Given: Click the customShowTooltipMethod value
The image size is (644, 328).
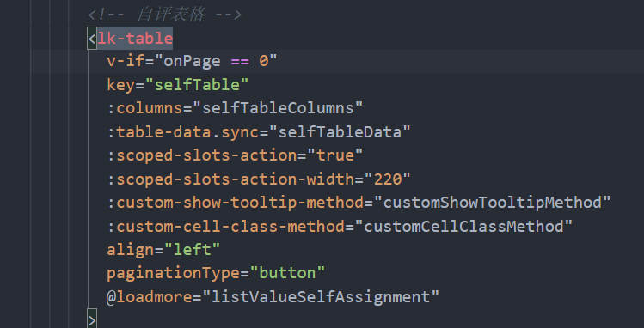Looking at the screenshot, I should [x=492, y=203].
